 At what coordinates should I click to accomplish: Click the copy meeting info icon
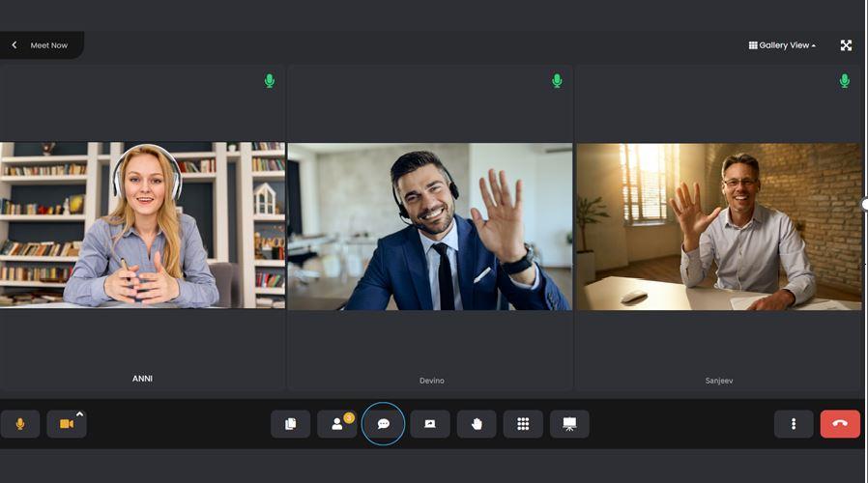click(x=290, y=424)
